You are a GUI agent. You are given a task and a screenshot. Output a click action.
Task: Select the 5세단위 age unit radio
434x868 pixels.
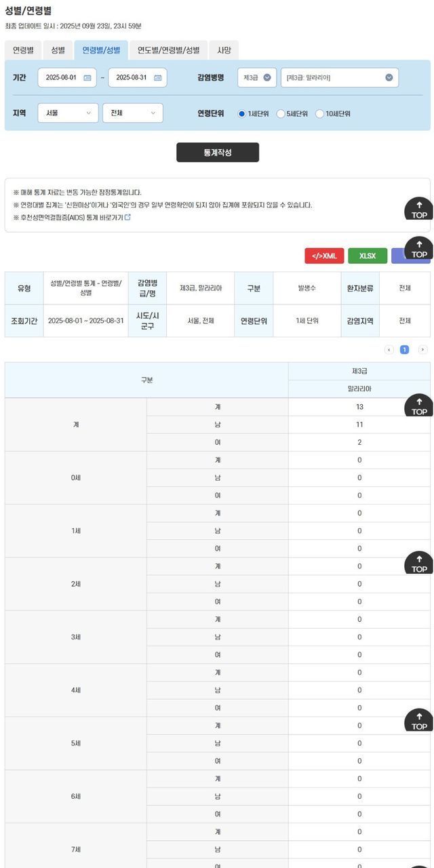tap(281, 114)
